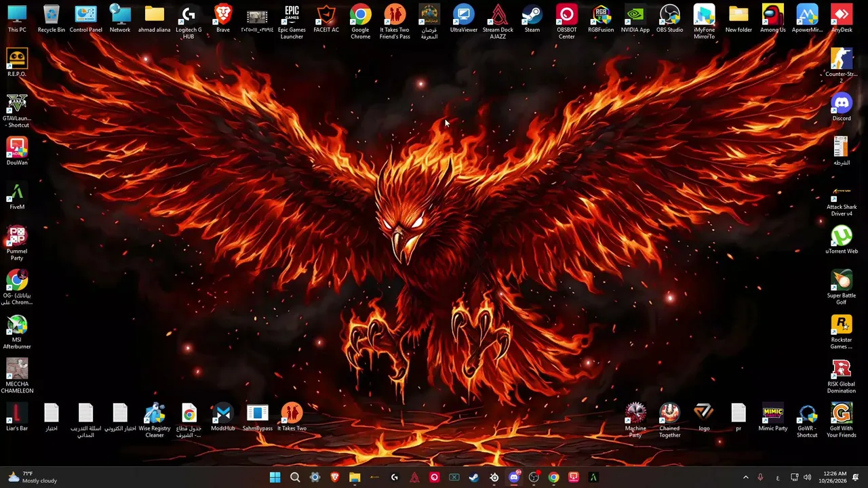Select the Liar's Bar desktop shortcut
868x488 pixels.
[x=17, y=417]
